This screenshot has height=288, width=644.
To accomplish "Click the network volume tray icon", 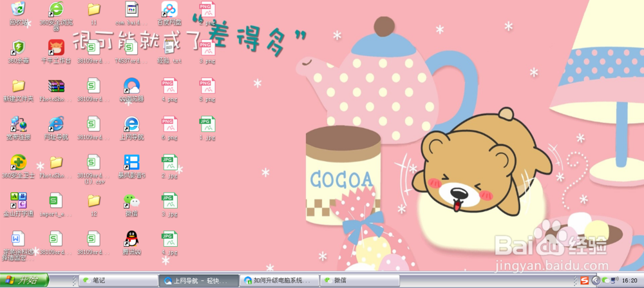I will tap(614, 281).
